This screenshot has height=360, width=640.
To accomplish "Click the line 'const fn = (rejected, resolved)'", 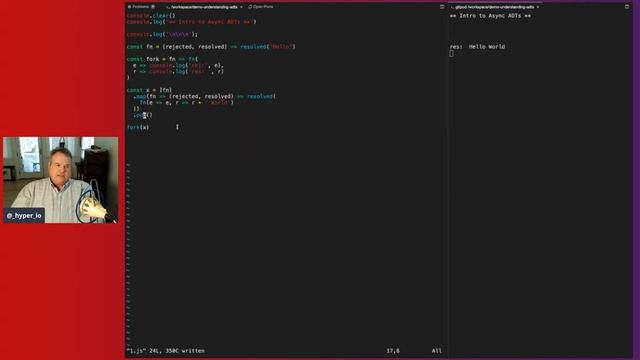I will coord(211,47).
